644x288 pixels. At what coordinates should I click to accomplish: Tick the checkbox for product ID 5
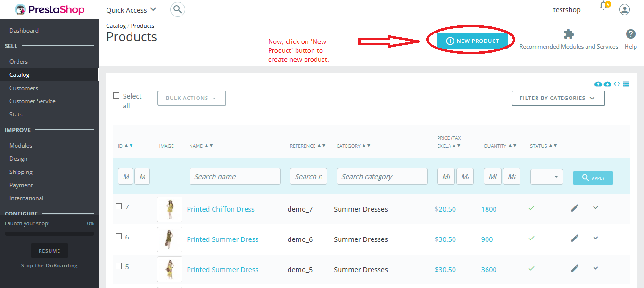119,266
